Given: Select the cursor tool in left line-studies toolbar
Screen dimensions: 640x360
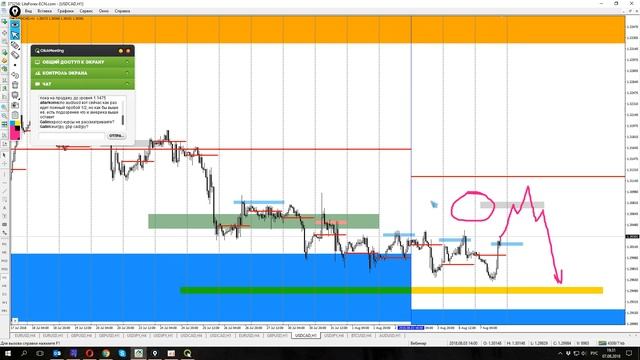Looking at the screenshot, I should point(4,155).
